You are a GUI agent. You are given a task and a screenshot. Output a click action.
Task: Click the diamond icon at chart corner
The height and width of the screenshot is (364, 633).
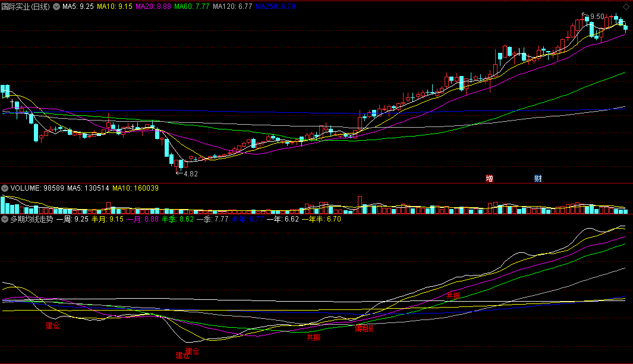pos(626,7)
